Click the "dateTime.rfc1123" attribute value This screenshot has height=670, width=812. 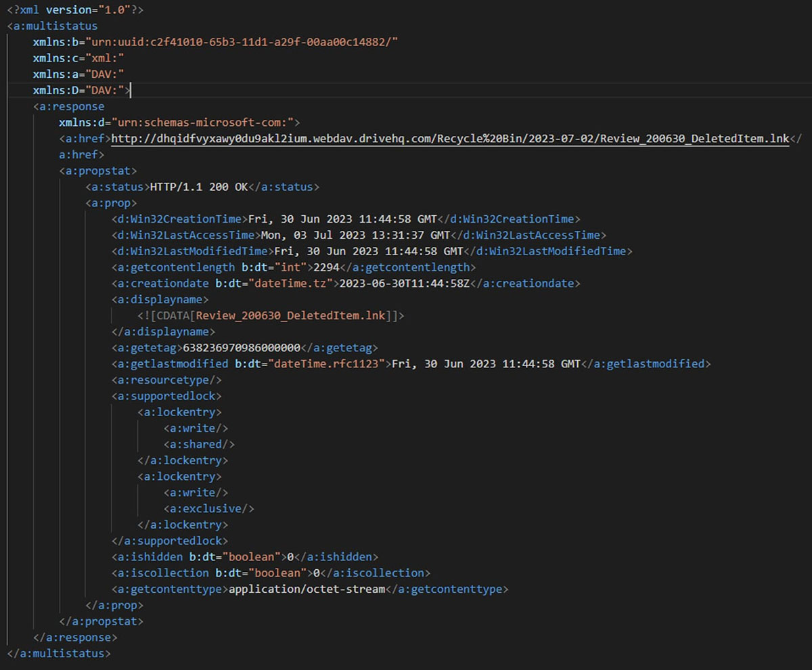pyautogui.click(x=328, y=364)
